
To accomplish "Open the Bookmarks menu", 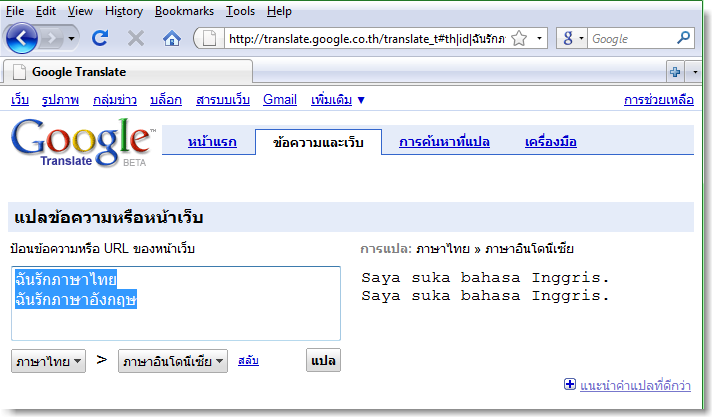I will [184, 11].
